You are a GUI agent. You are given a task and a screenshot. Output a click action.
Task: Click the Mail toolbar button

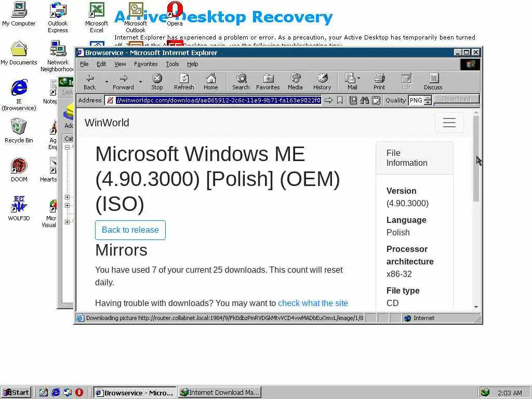pyautogui.click(x=351, y=82)
